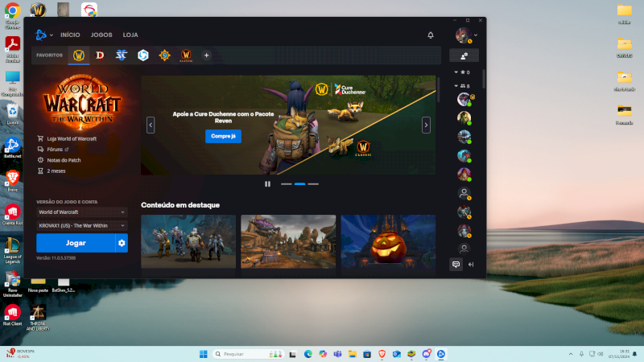Select the WoW Classic favorite icon

click(186, 55)
